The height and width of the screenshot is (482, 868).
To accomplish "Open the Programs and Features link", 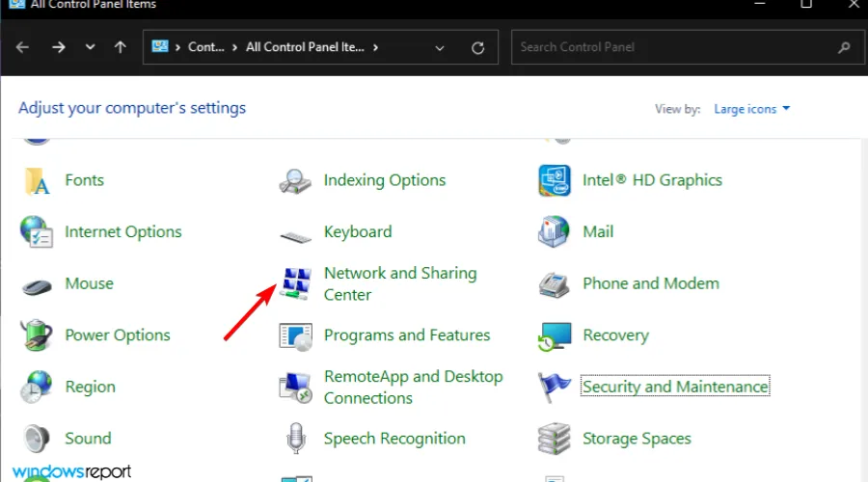I will 406,335.
